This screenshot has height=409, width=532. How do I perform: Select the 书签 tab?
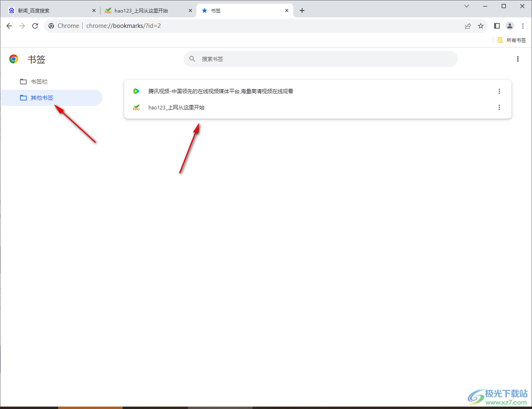coord(245,10)
